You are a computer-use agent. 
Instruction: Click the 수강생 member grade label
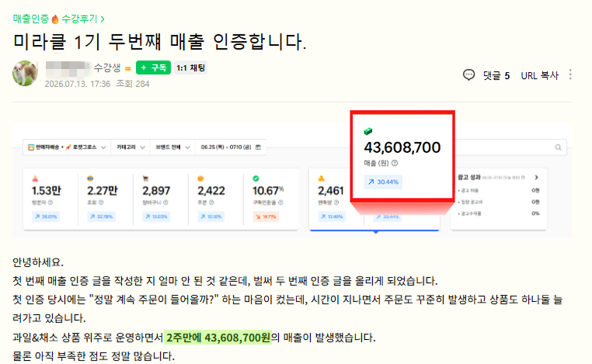point(107,68)
